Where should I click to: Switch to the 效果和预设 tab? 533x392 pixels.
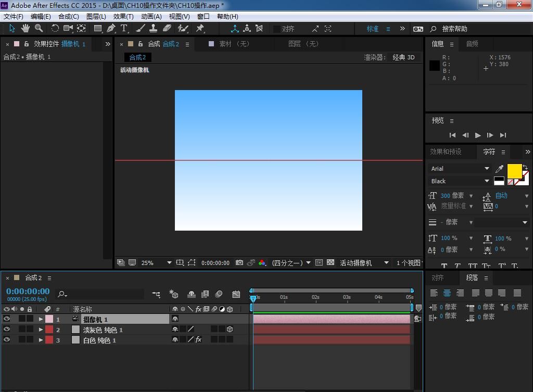(446, 152)
